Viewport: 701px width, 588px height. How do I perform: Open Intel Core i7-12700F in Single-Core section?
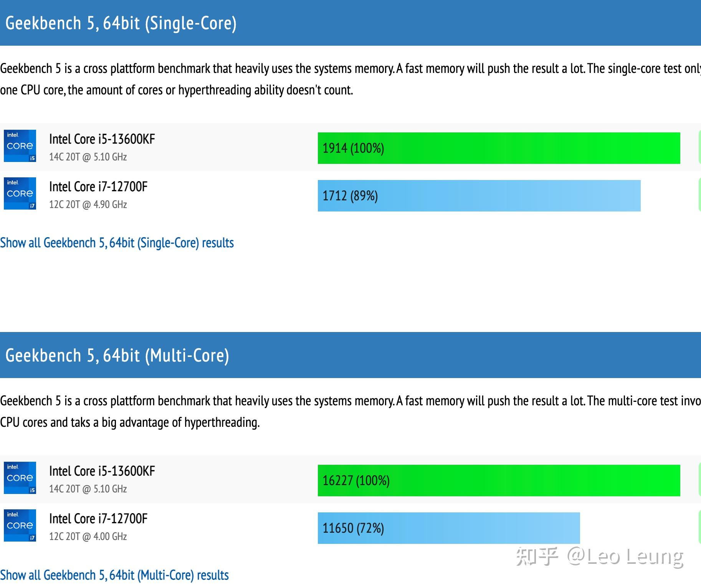point(98,187)
